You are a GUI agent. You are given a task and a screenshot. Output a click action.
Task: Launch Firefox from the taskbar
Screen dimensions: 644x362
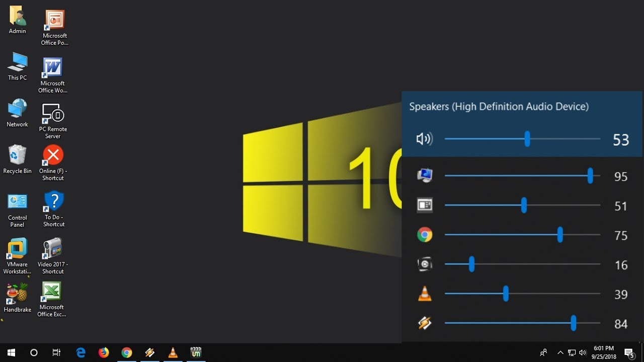104,352
